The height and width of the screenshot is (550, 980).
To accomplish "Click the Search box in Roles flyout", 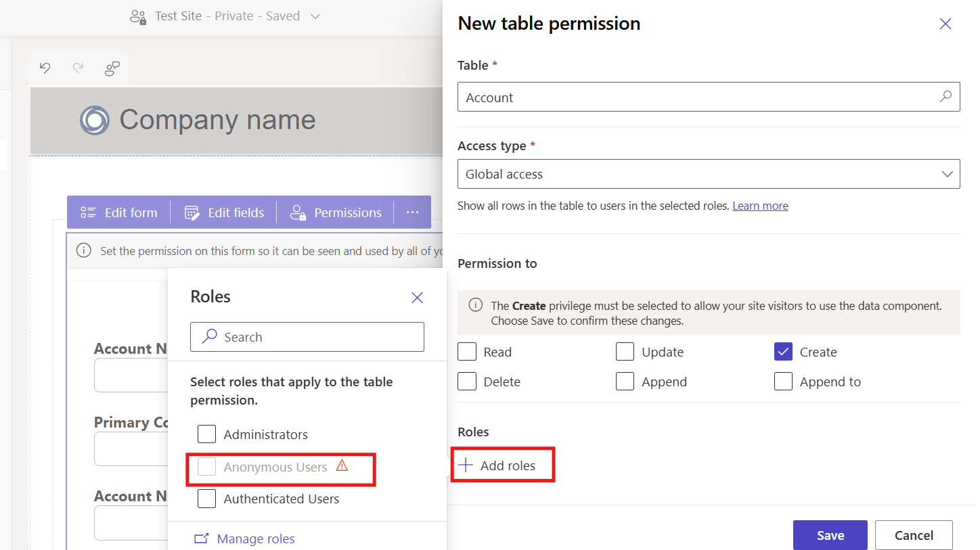I will [307, 337].
